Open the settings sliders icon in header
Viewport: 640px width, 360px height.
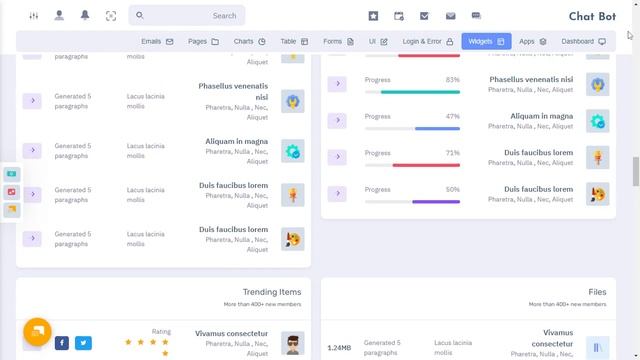tap(33, 16)
